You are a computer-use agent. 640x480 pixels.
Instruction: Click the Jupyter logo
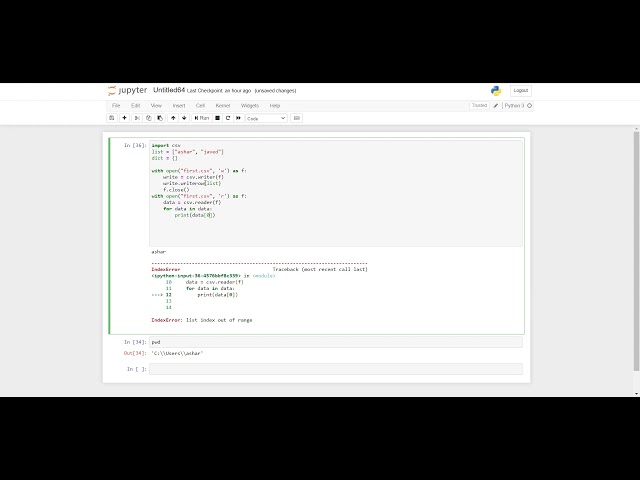click(127, 90)
